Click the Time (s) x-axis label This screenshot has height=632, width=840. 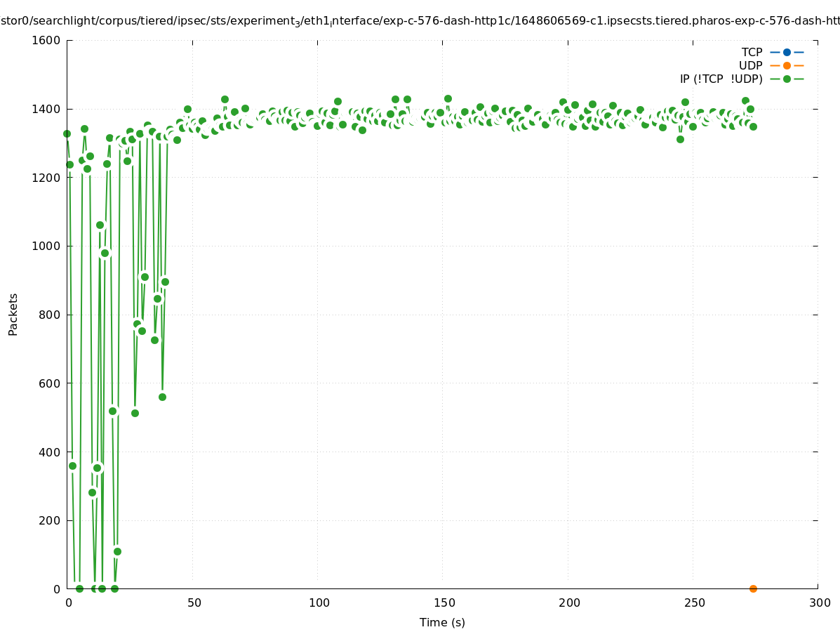pyautogui.click(x=442, y=622)
